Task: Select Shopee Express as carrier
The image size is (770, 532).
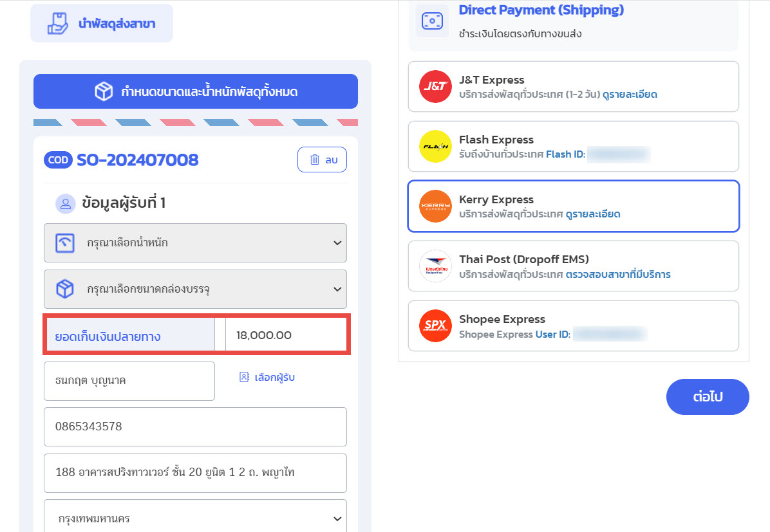Action: pyautogui.click(x=573, y=326)
